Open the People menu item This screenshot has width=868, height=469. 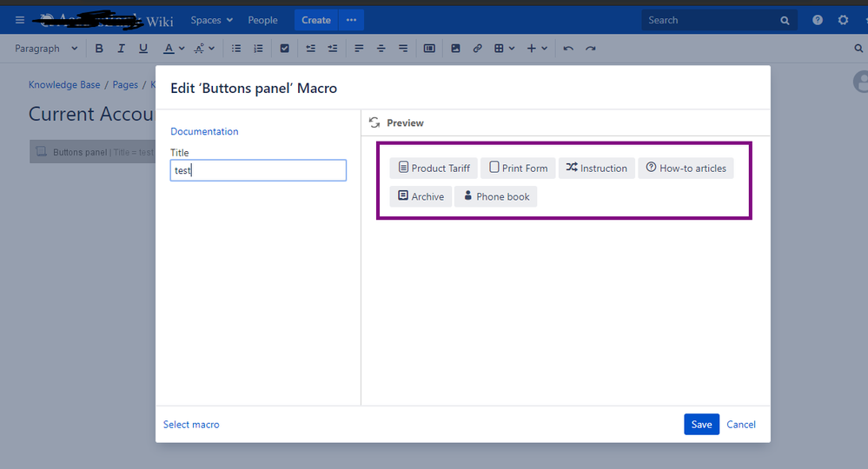262,20
